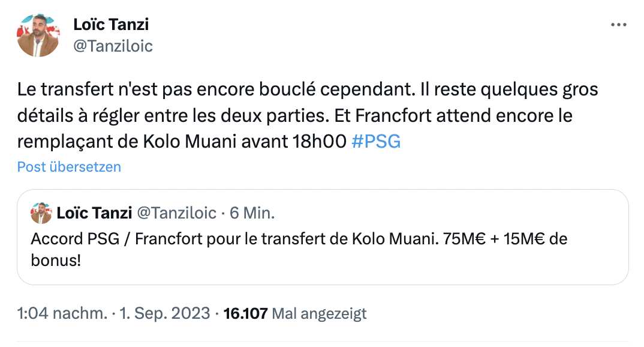
Task: Click the small avatar in quoted post
Action: [41, 213]
